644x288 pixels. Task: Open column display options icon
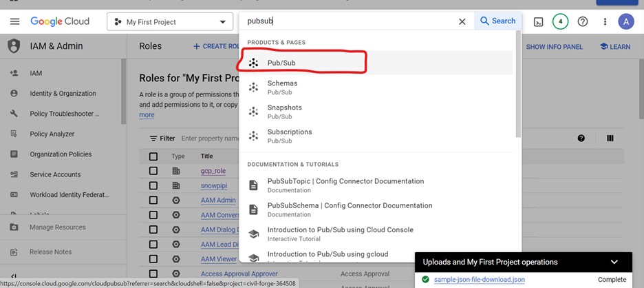[610, 138]
